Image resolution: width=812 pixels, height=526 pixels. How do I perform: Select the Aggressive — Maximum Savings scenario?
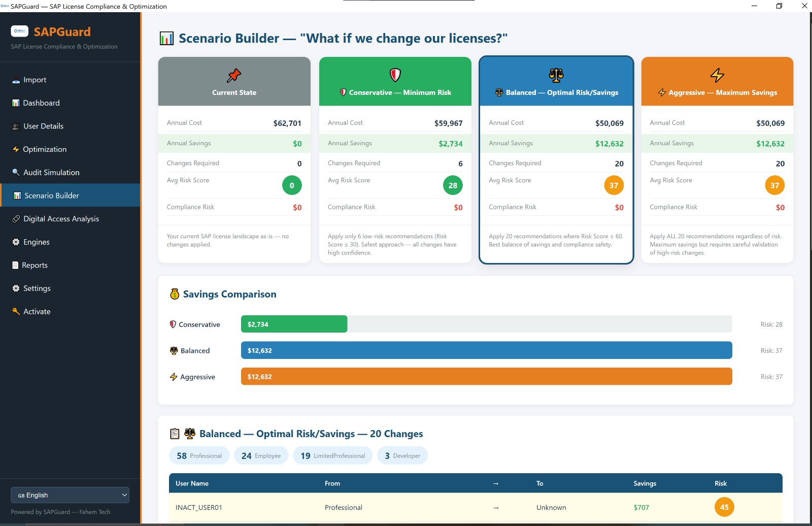pos(717,159)
